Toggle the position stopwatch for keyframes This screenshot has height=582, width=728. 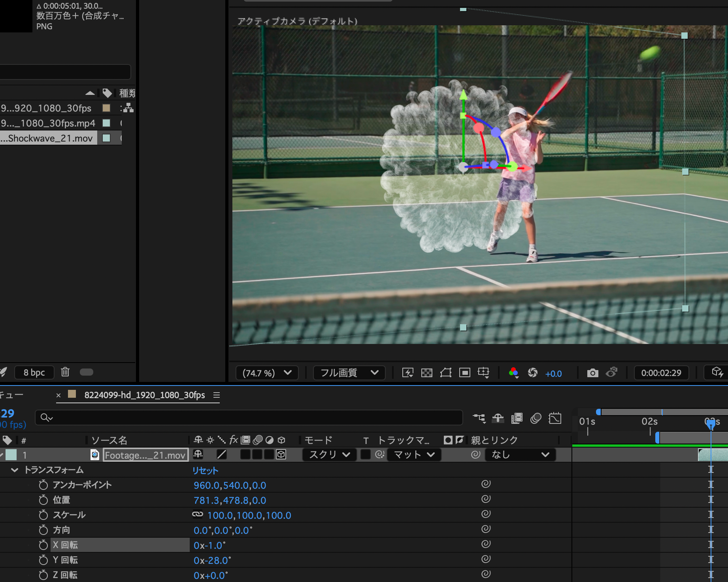(43, 500)
